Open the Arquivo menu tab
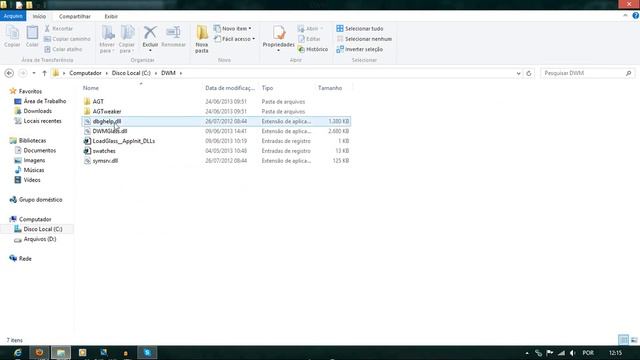 (13, 16)
